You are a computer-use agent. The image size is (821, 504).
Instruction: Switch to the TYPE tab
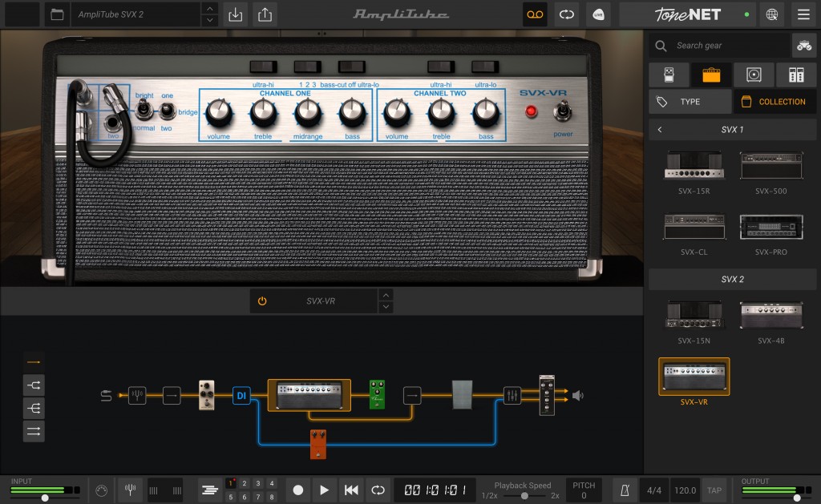[x=690, y=102]
